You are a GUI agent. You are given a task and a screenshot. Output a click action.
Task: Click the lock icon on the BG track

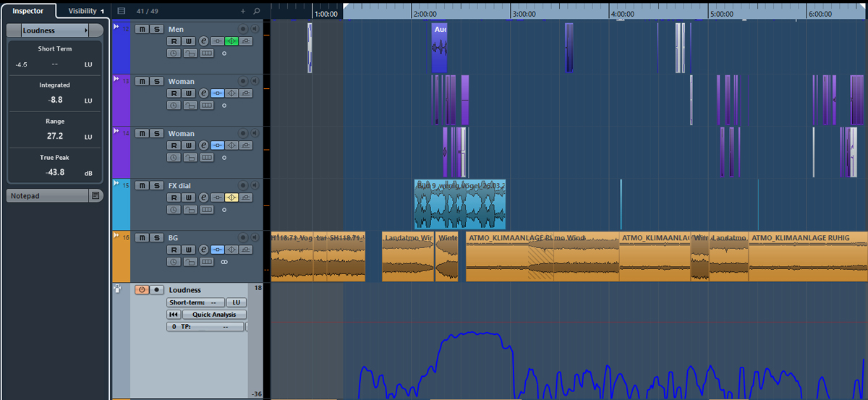coord(190,262)
